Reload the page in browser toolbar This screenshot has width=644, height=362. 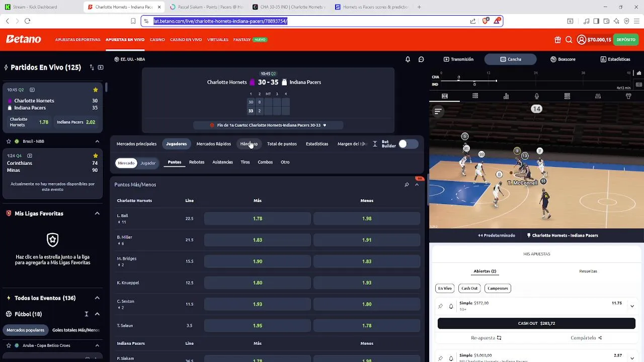coord(27,21)
